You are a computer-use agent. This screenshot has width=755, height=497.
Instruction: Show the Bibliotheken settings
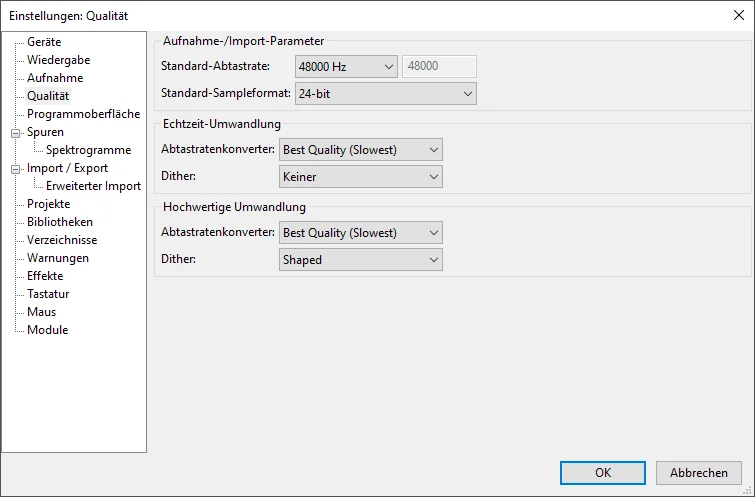point(60,222)
